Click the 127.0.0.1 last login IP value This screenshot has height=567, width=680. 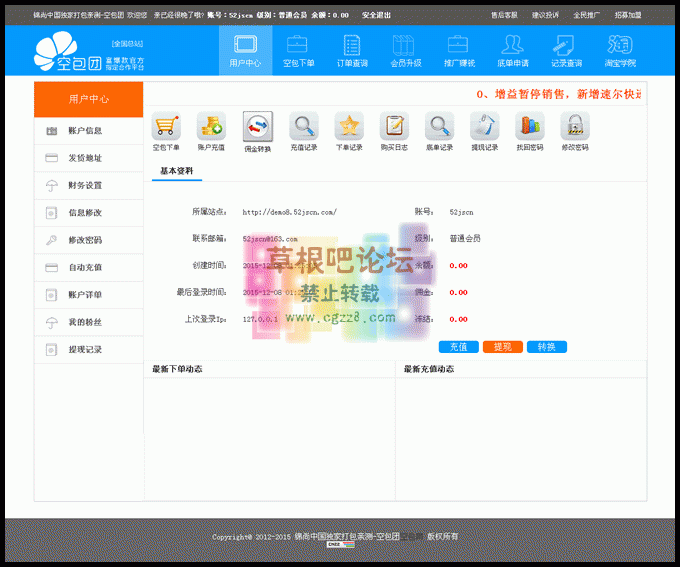(260, 319)
